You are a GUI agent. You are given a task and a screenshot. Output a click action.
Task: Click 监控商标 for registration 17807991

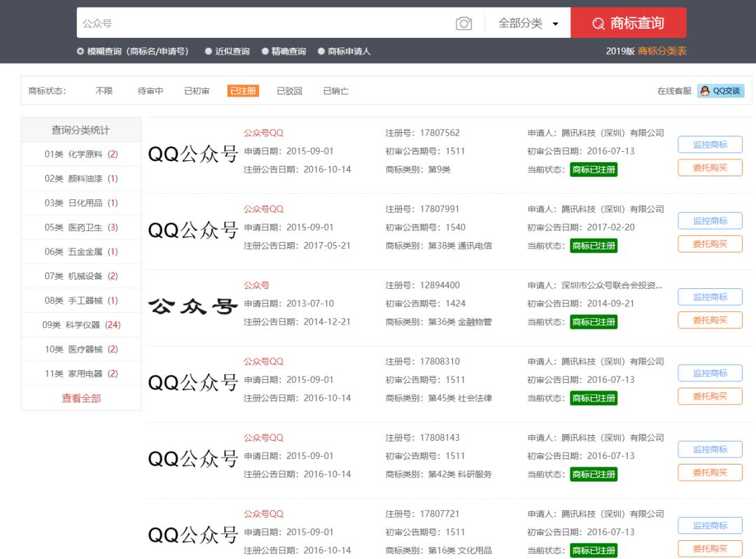pyautogui.click(x=710, y=220)
